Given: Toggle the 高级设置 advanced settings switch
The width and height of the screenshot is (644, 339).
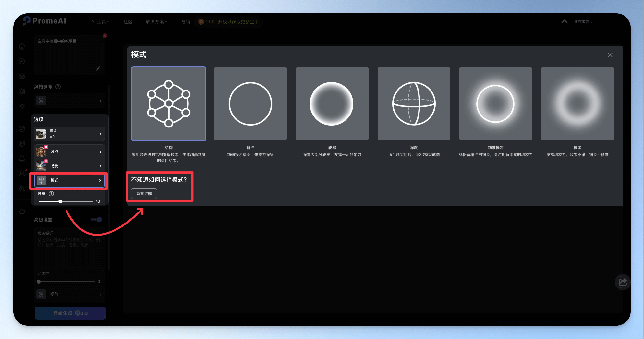Looking at the screenshot, I should (96, 220).
